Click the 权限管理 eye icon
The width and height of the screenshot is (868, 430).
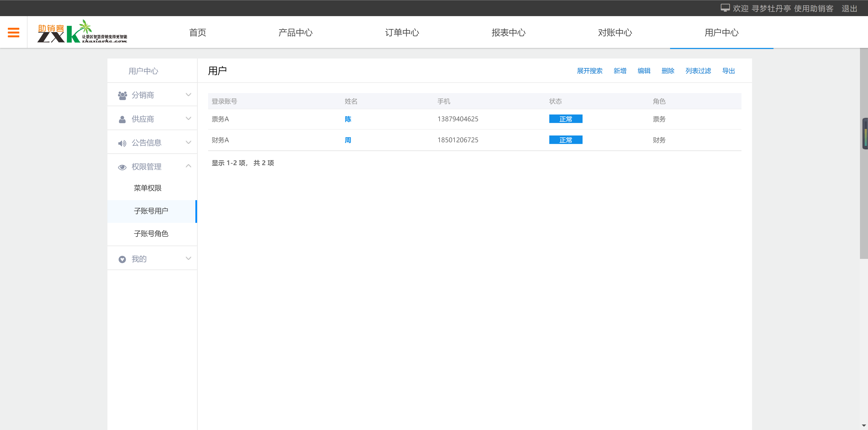click(122, 167)
